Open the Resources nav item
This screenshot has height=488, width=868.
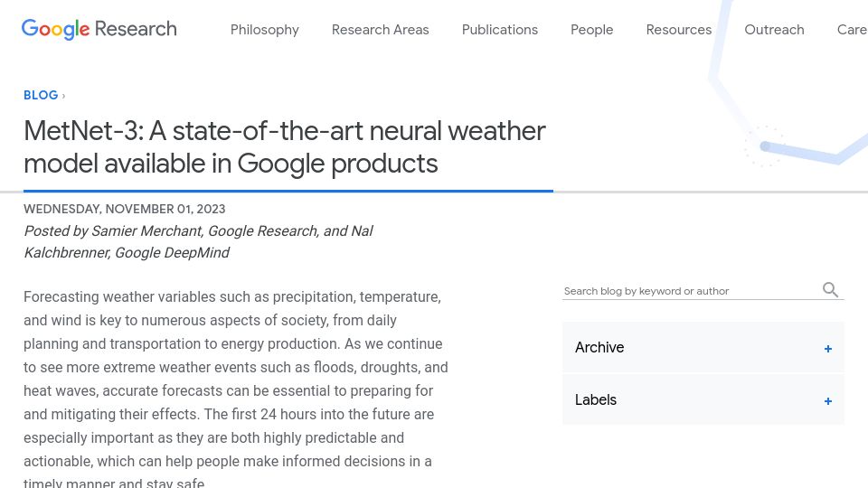[679, 30]
